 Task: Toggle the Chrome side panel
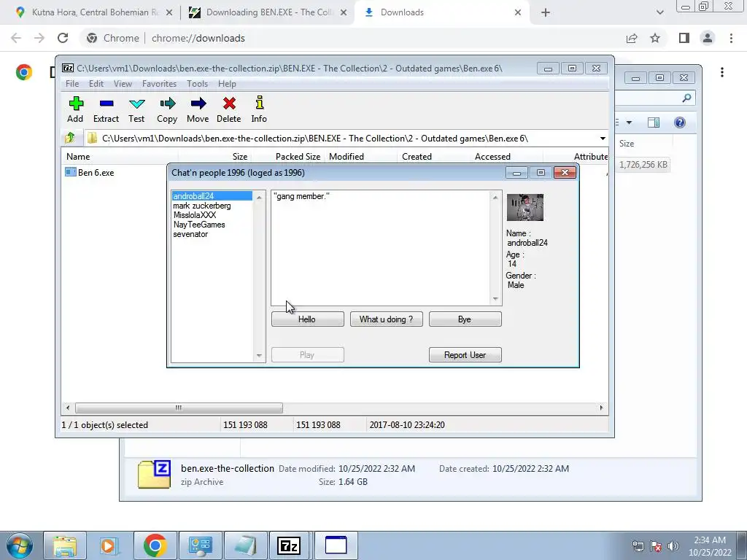pyautogui.click(x=684, y=38)
